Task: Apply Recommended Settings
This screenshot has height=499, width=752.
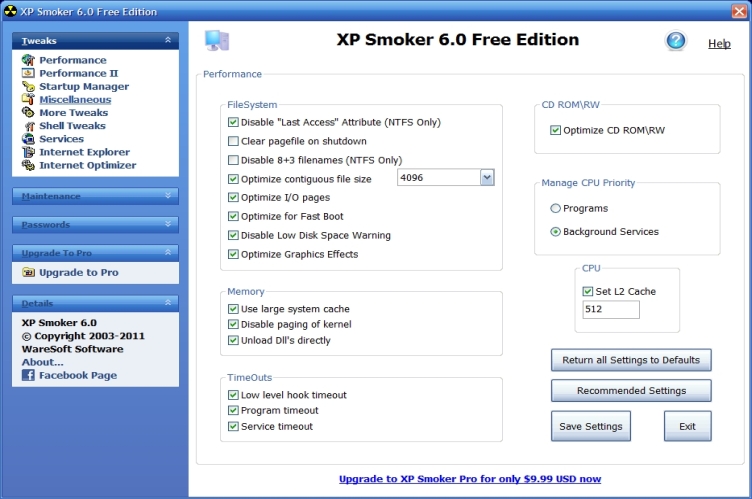Action: [x=631, y=391]
